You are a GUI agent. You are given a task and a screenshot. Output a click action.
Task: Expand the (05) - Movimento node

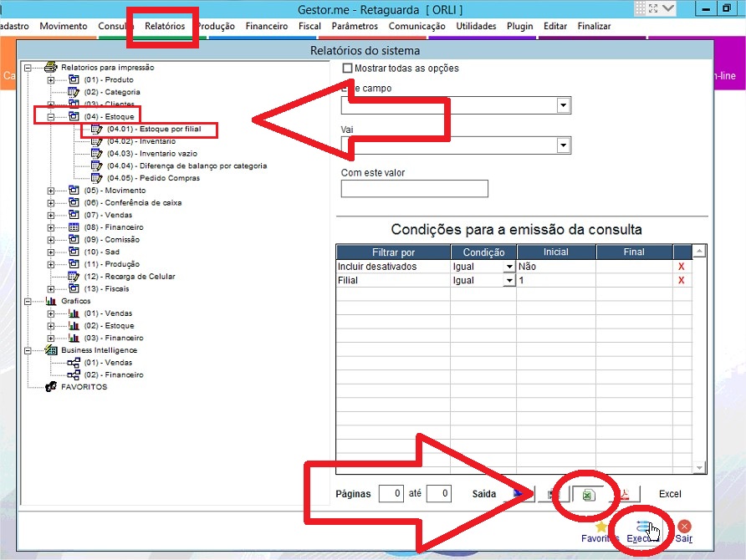51,191
